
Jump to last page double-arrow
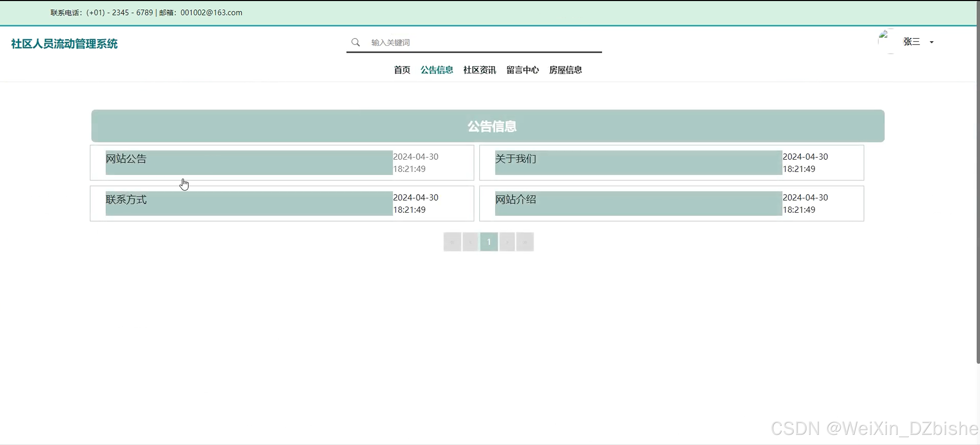pos(525,242)
